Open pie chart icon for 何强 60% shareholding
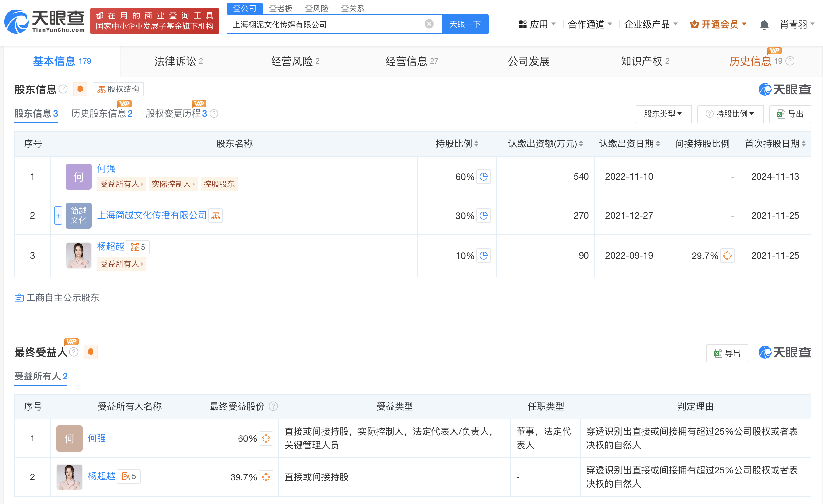 (483, 176)
